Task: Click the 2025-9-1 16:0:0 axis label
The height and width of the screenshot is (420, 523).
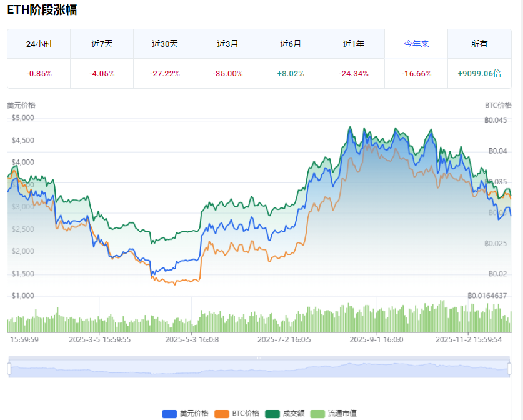Action: tap(376, 340)
